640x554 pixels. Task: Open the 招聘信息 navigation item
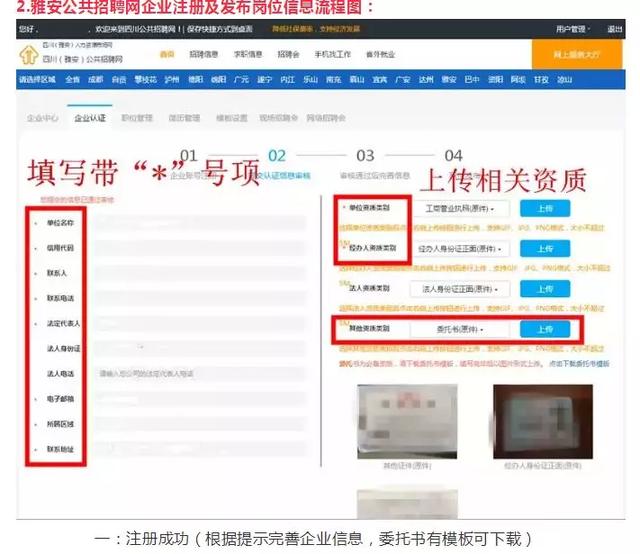point(203,54)
